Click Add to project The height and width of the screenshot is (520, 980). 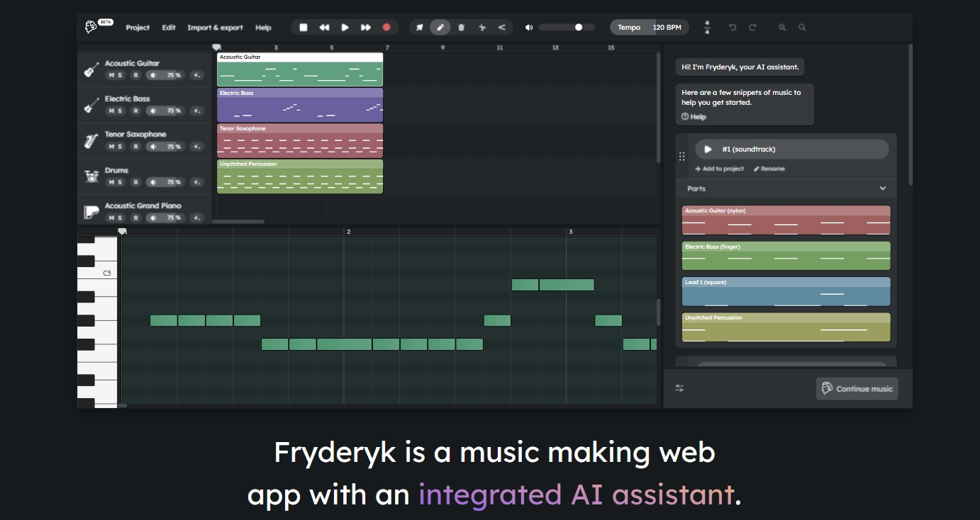[x=719, y=169]
